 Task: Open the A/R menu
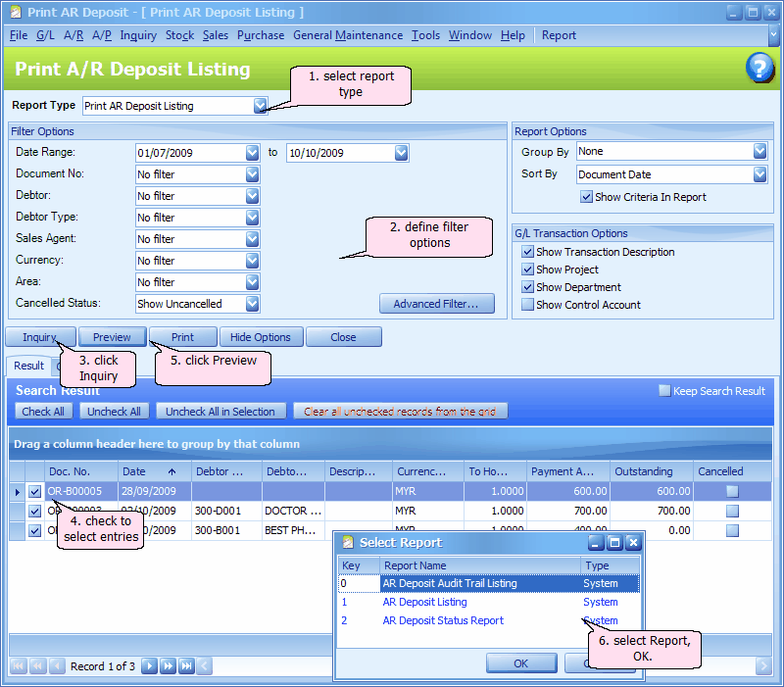[x=73, y=35]
